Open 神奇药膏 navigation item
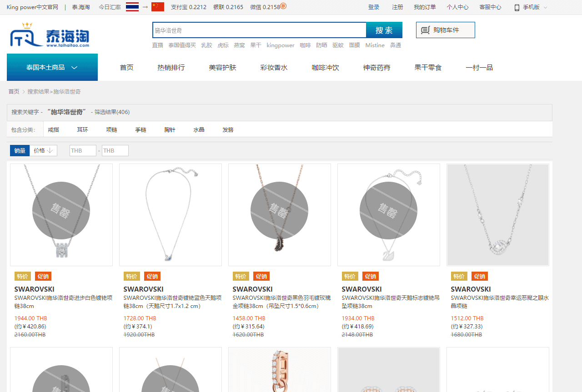Screen dimensions: 582x392 tap(376, 67)
